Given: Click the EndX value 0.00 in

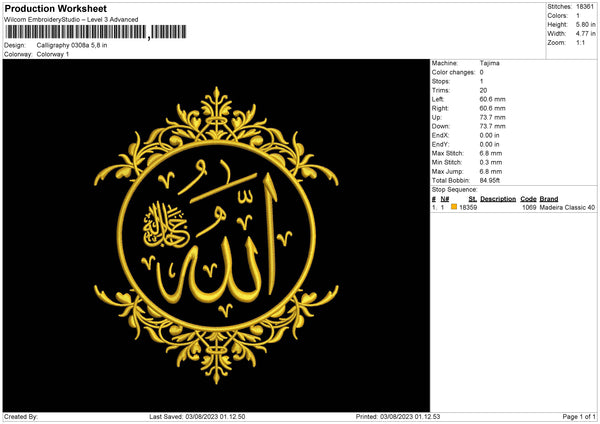Looking at the screenshot, I should [489, 135].
